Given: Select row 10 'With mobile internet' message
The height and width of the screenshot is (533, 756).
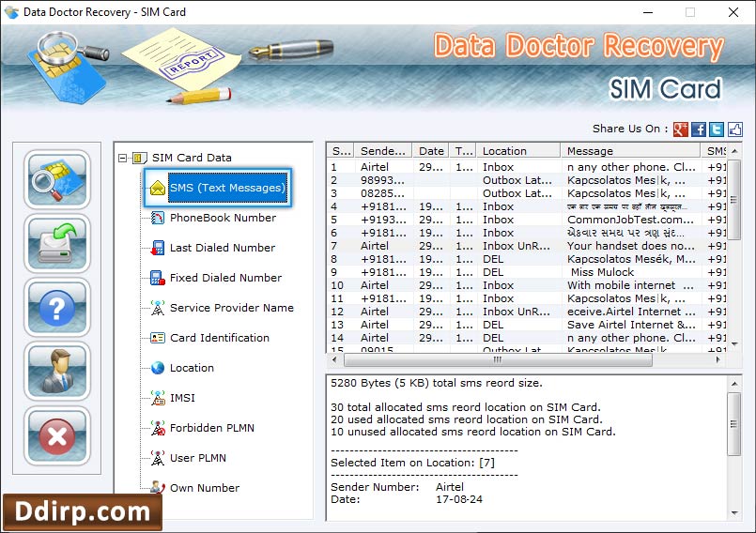Looking at the screenshot, I should click(527, 285).
